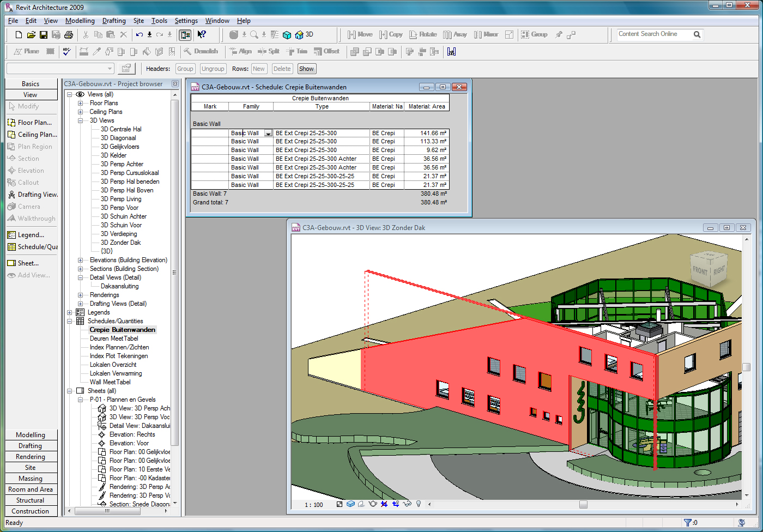
Task: Click the ViewCube in the 3D view
Action: (x=708, y=269)
